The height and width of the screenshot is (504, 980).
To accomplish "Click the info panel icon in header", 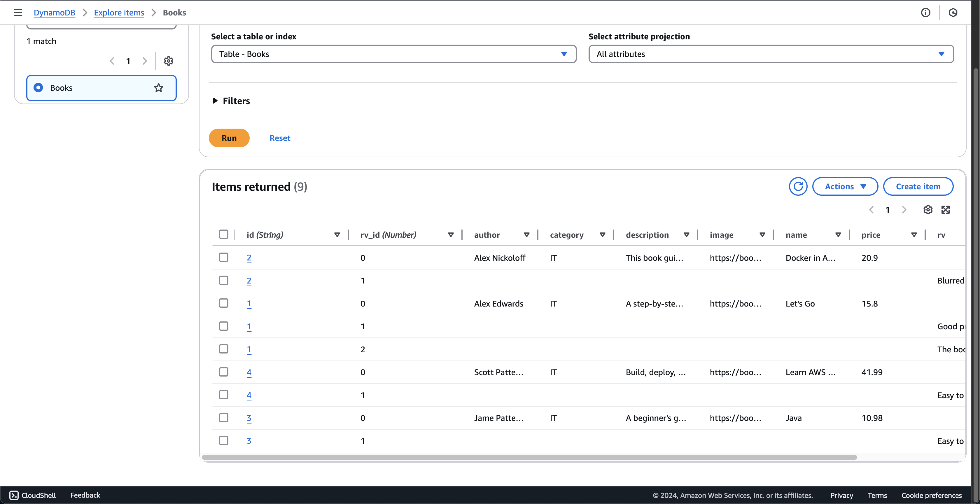I will point(925,13).
